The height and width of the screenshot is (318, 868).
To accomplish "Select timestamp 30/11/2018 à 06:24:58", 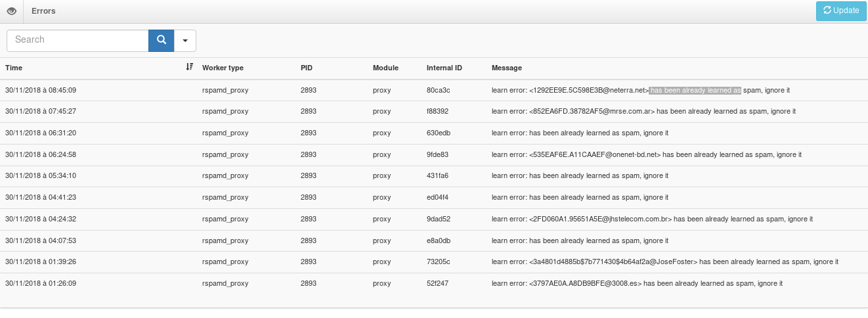I will (41, 155).
